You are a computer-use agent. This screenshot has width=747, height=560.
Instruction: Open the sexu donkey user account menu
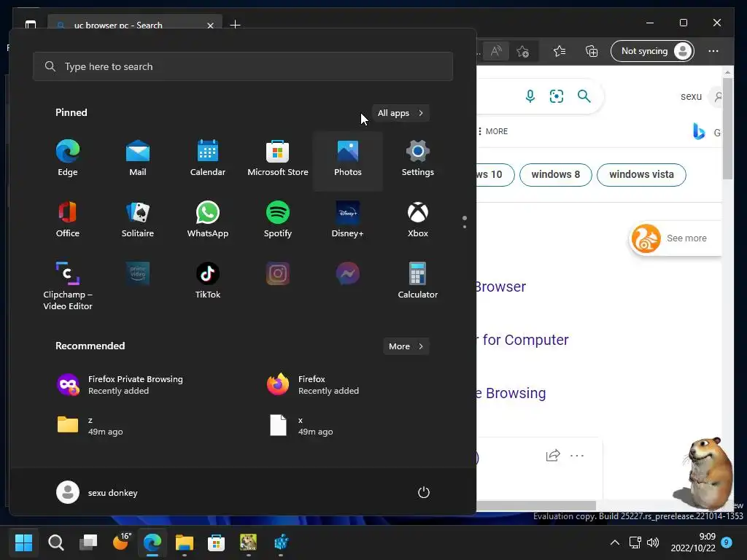(97, 492)
